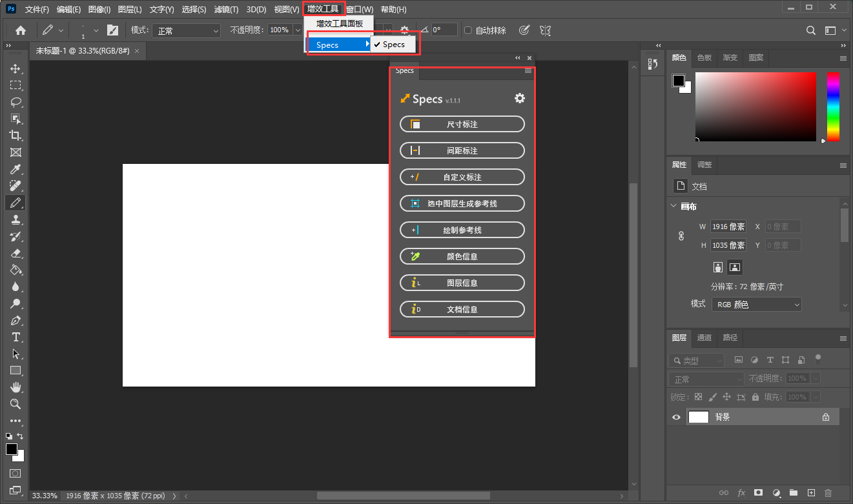The width and height of the screenshot is (853, 504).
Task: Hide the 背景 layer with eye icon
Action: (676, 418)
